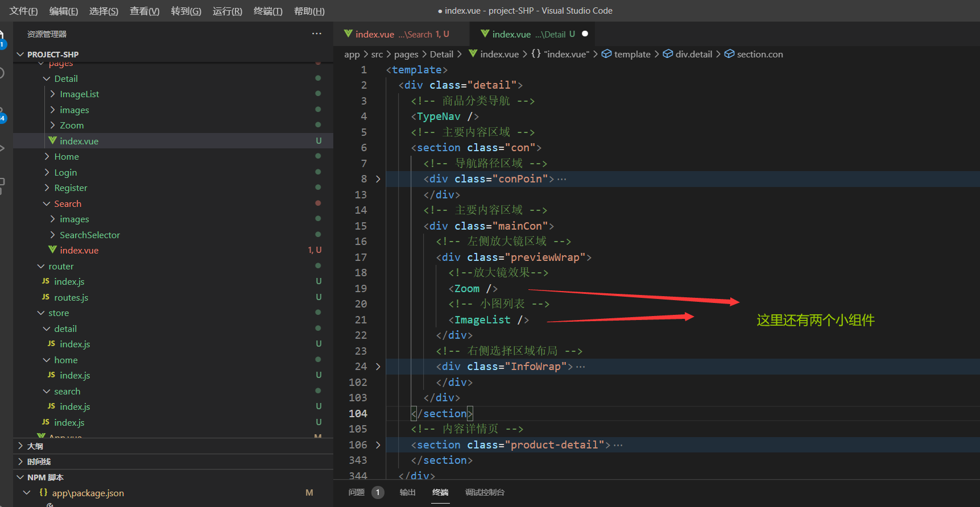Open the 调试控制台 debug console tab

[485, 492]
